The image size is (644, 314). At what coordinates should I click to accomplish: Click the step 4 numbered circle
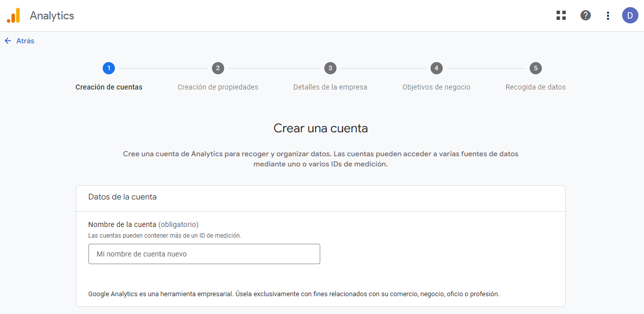[x=436, y=68]
